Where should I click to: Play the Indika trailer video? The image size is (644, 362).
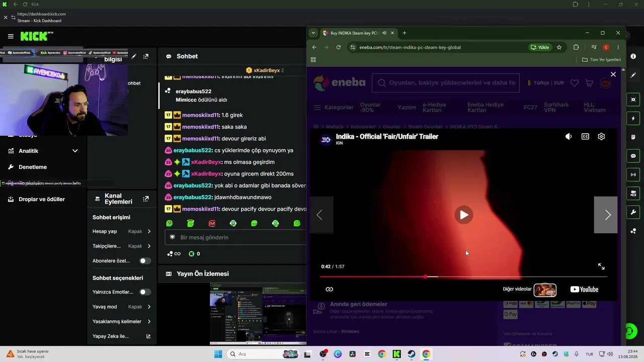click(463, 215)
